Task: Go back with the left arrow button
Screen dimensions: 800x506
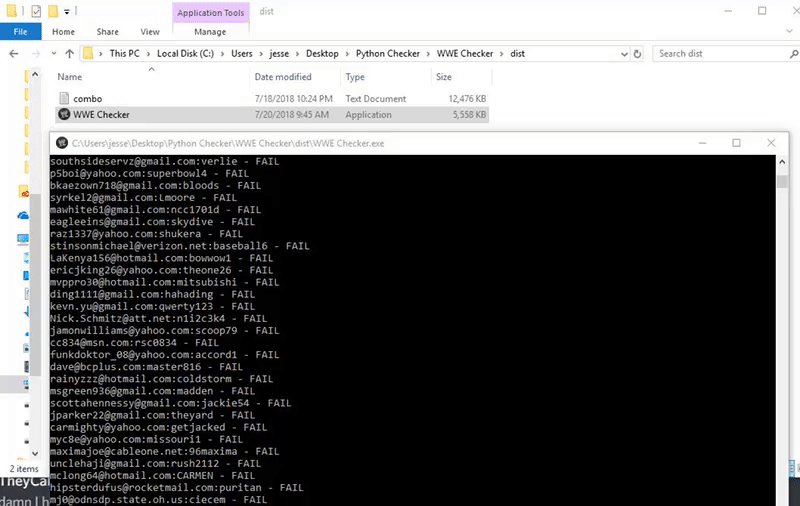Action: tap(14, 54)
